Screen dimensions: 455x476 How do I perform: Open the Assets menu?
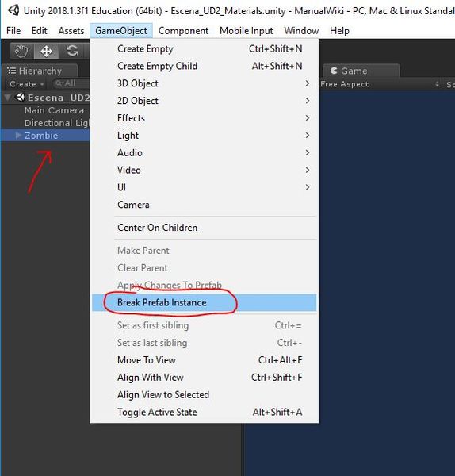point(71,31)
